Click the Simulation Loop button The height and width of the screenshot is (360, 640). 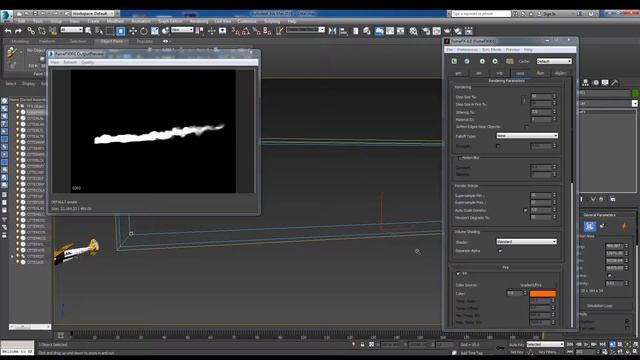[599, 306]
